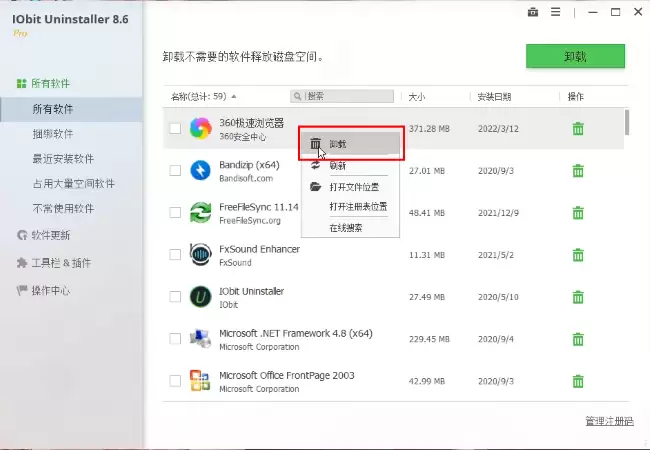Click the FrontPage 2003 Office icon
This screenshot has width=650, height=450.
coord(201,381)
